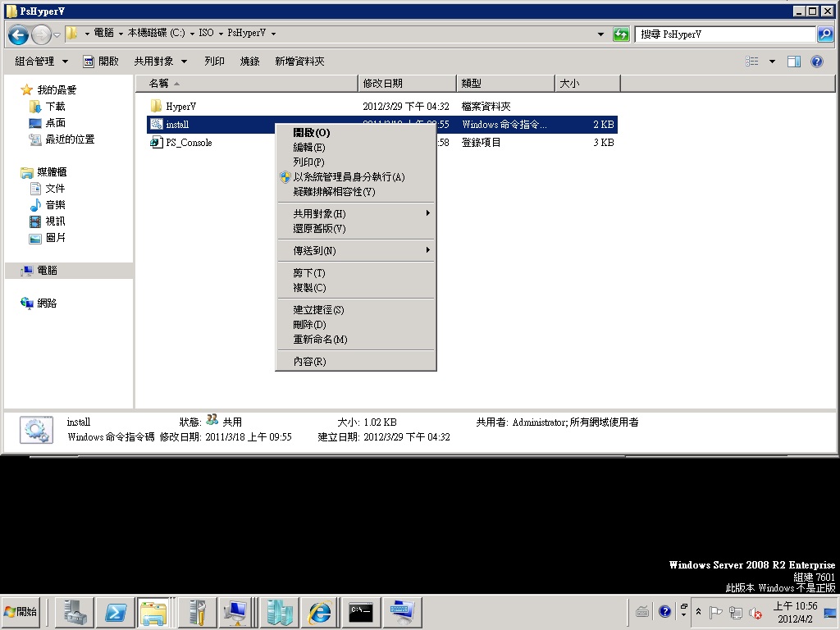Click the refresh icon beside address bar
This screenshot has height=630, width=840.
[622, 34]
